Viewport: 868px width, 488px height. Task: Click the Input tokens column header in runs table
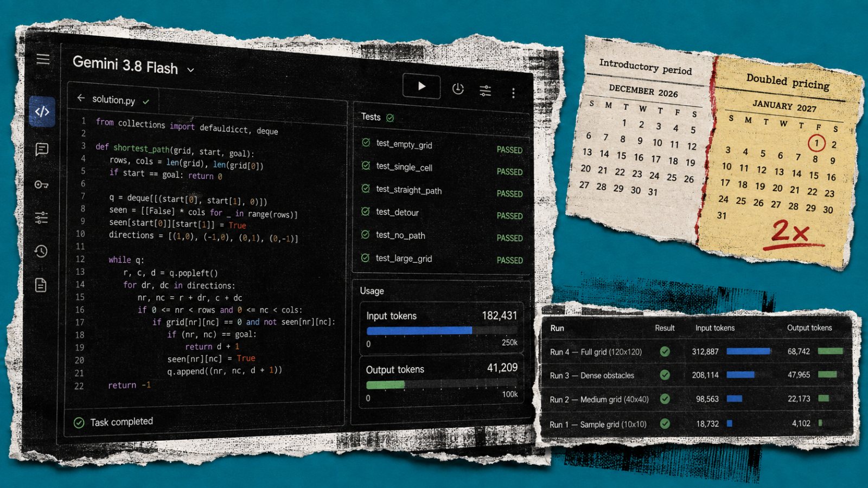tap(715, 328)
